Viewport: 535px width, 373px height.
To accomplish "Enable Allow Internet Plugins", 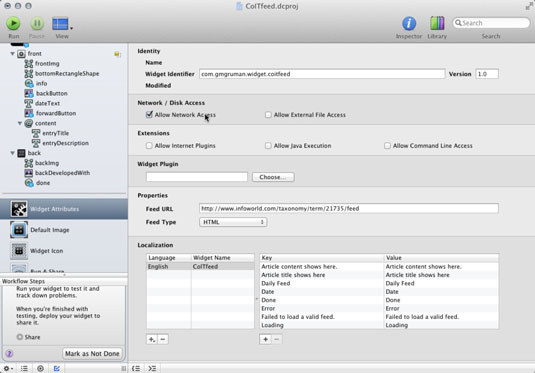I will [149, 146].
